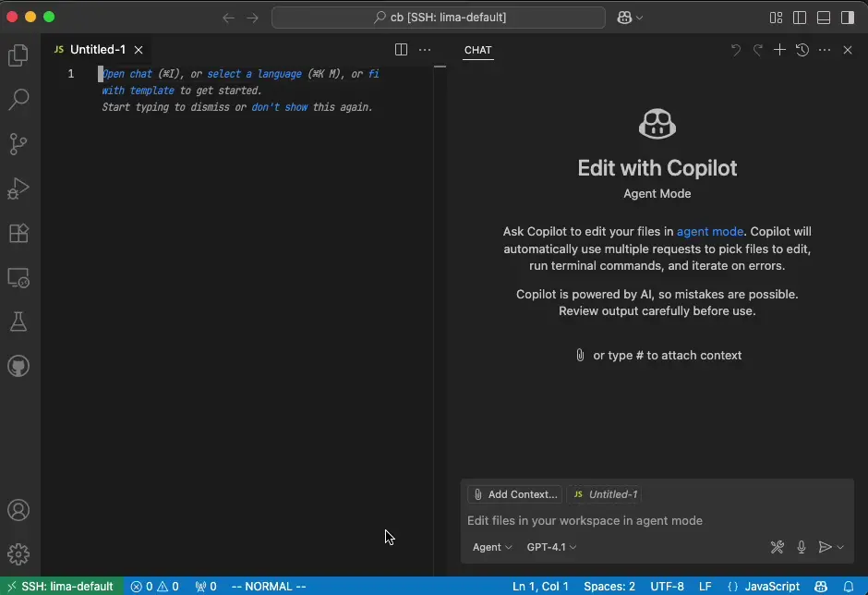Click '-- NORMAL --' mode in status bar

269,586
